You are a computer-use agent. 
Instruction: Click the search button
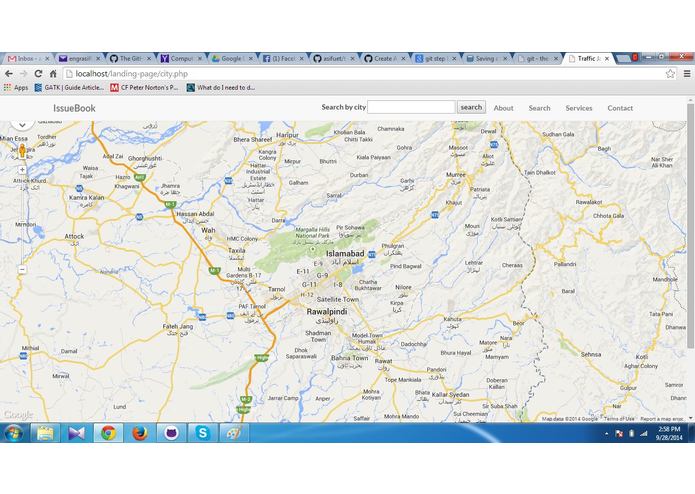click(x=471, y=107)
